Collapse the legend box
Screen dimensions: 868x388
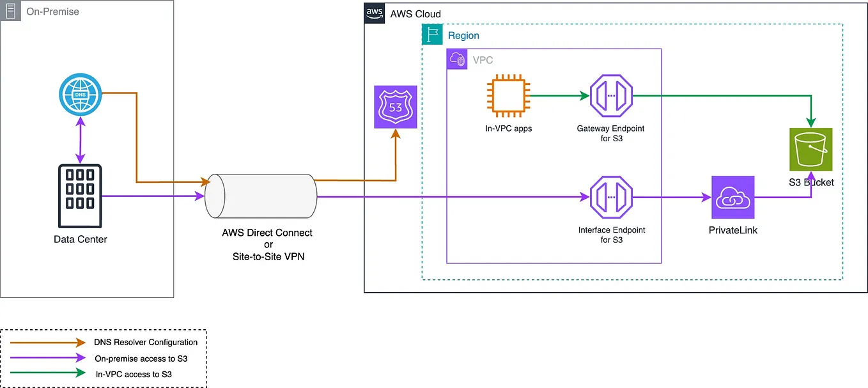[x=104, y=358]
